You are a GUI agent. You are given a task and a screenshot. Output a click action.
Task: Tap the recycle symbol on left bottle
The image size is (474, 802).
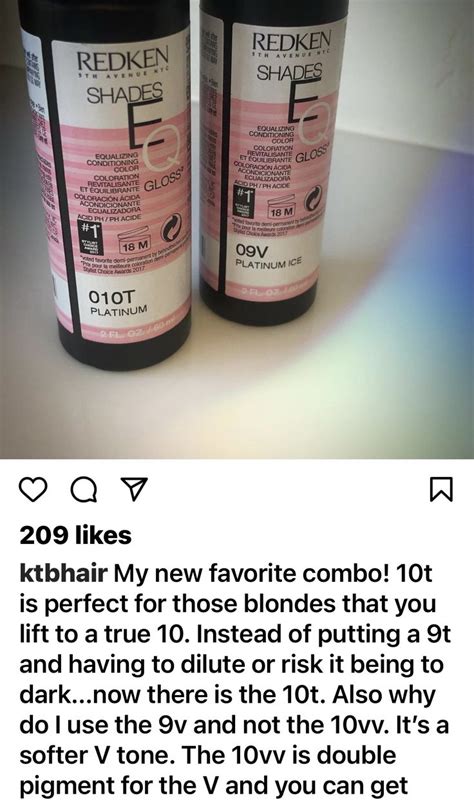171,229
